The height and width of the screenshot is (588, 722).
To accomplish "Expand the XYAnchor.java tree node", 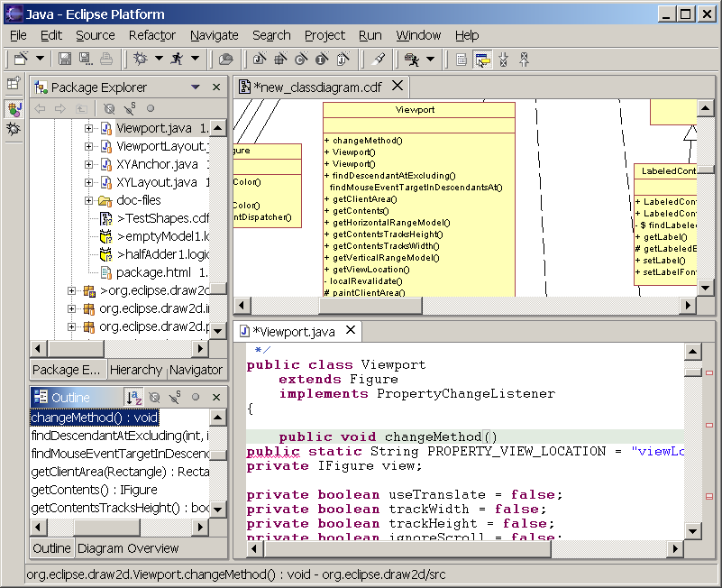I will (x=88, y=164).
